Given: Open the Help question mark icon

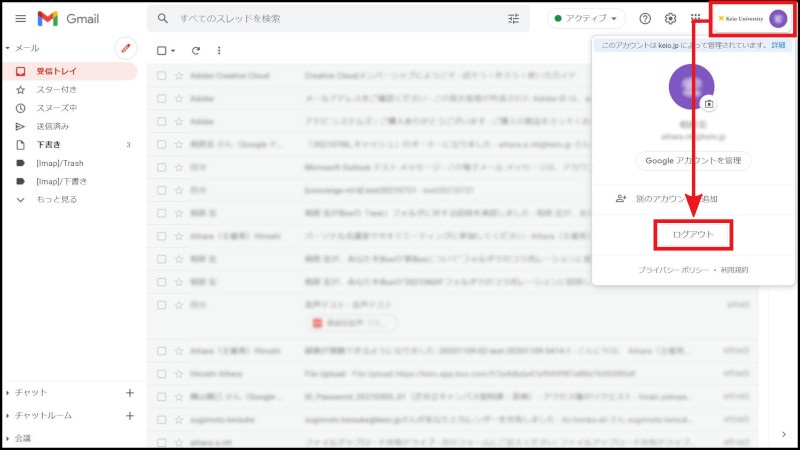Looking at the screenshot, I should 645,19.
